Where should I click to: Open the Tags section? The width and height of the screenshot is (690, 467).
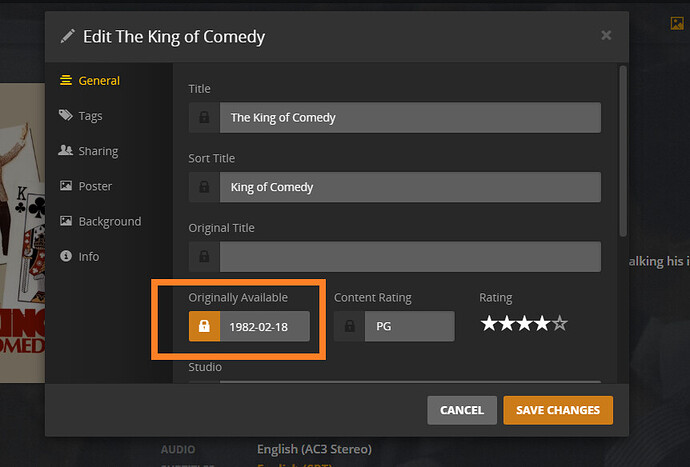(90, 116)
